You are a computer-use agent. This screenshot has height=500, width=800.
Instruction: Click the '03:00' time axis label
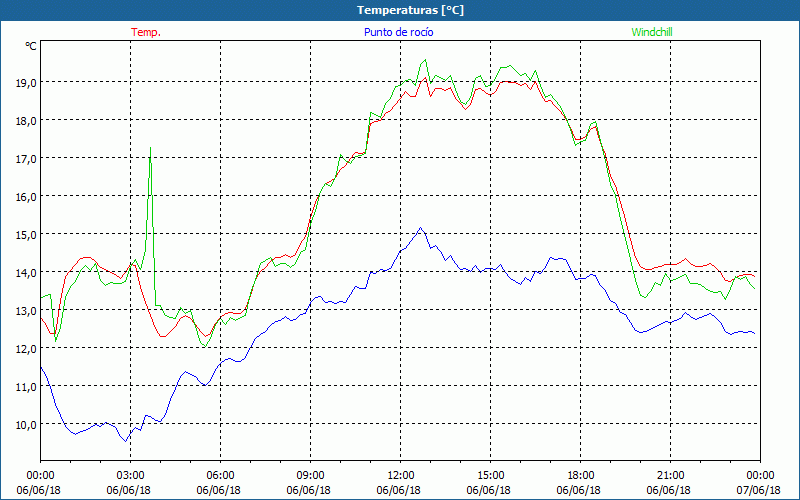[x=131, y=476]
